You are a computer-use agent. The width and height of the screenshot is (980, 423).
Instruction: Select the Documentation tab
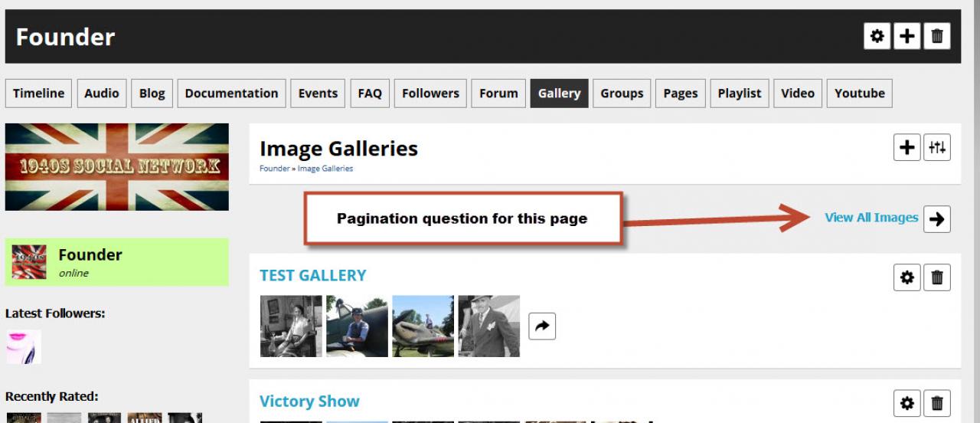231,93
